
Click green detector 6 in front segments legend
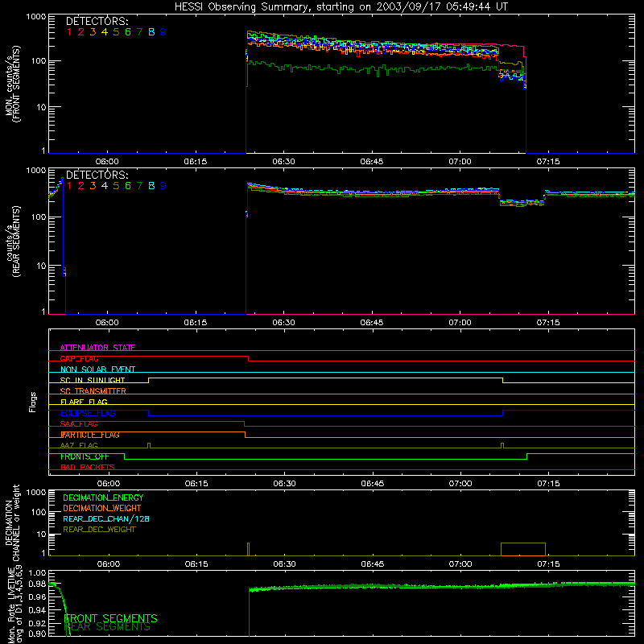click(128, 32)
